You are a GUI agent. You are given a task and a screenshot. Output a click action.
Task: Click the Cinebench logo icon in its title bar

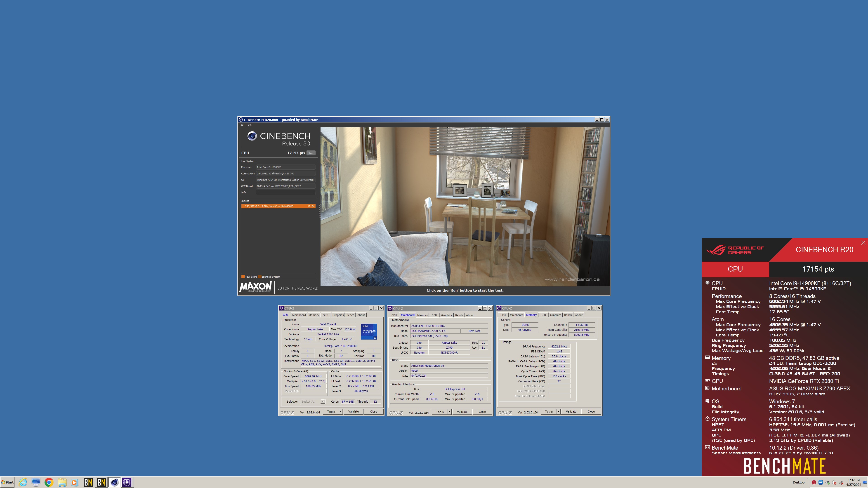point(241,120)
